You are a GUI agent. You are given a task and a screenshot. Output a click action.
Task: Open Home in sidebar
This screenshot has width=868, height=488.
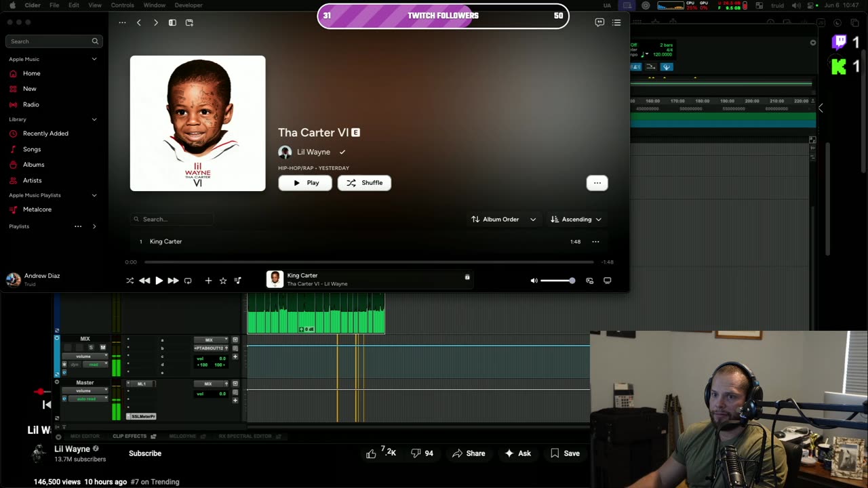click(31, 73)
